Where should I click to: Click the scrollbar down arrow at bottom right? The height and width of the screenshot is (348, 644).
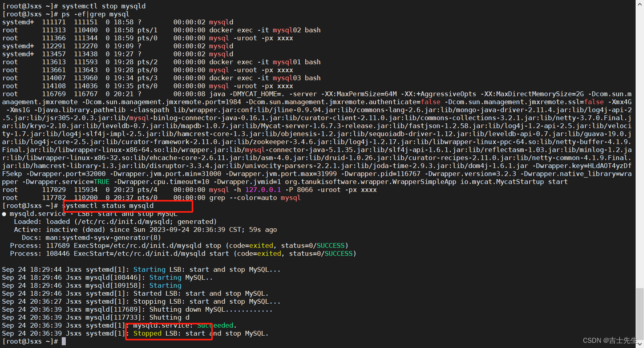(640, 343)
